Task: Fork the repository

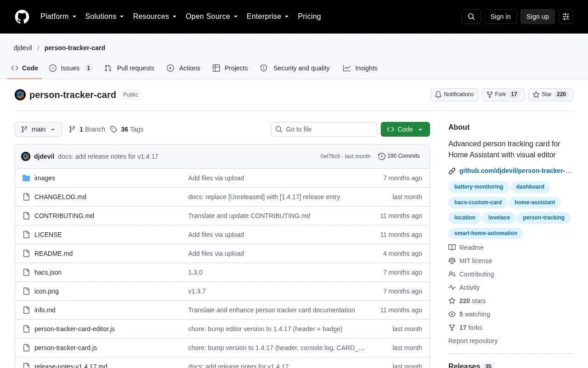Action: click(x=503, y=95)
